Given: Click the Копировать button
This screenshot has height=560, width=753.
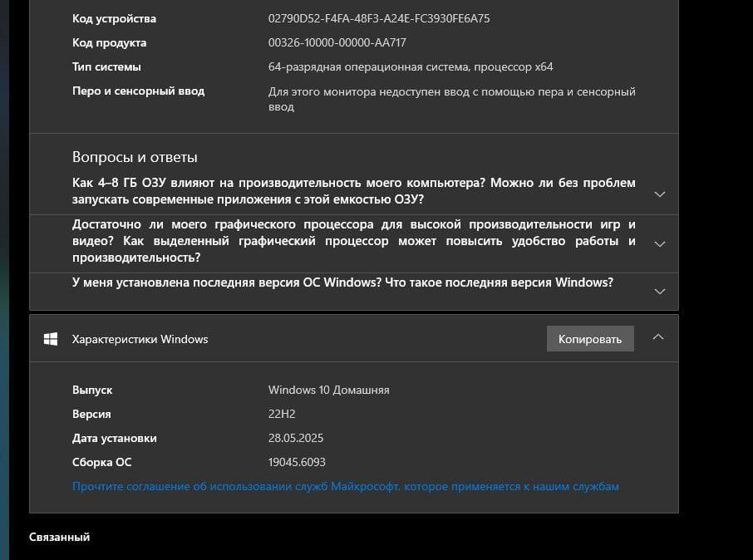Looking at the screenshot, I should [x=590, y=339].
